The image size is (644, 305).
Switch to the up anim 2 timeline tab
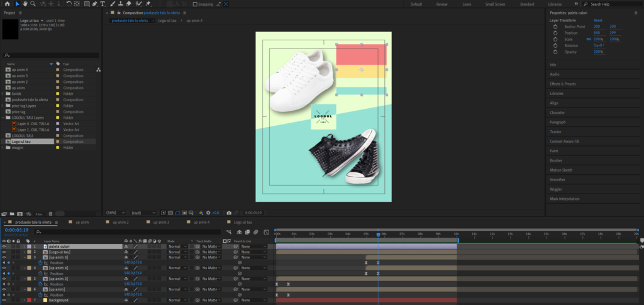[119, 223]
